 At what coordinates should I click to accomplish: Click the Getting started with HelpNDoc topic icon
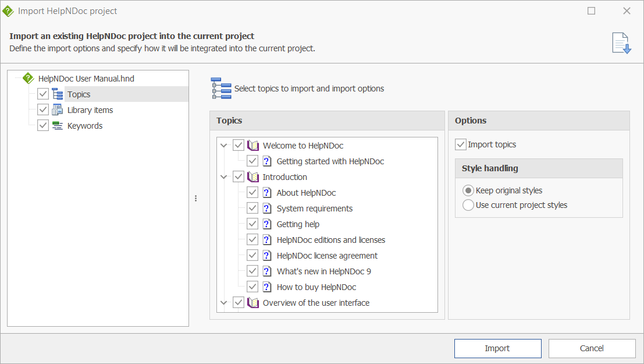267,161
